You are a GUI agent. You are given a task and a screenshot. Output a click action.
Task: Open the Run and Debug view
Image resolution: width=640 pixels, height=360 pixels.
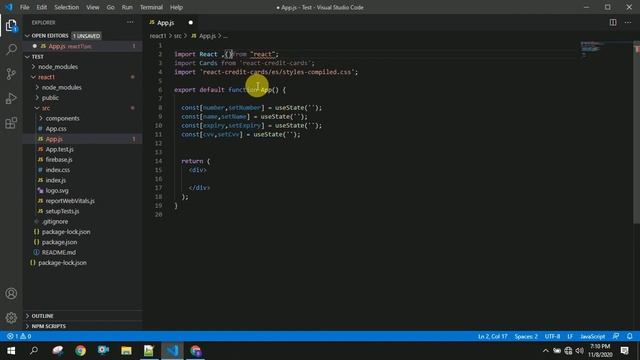coord(11,98)
